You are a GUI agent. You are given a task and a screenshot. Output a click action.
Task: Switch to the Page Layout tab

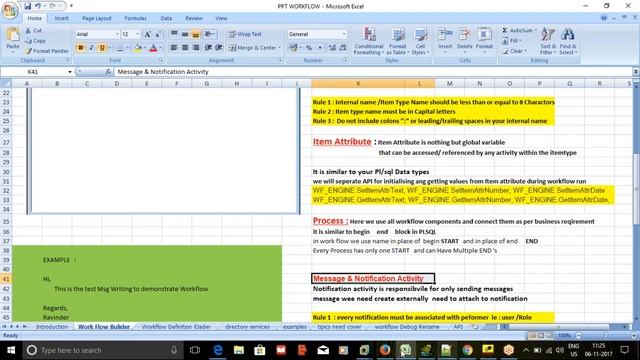[x=97, y=18]
